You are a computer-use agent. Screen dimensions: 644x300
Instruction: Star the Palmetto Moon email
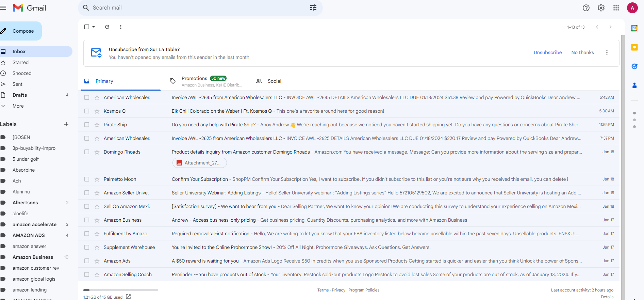click(97, 179)
